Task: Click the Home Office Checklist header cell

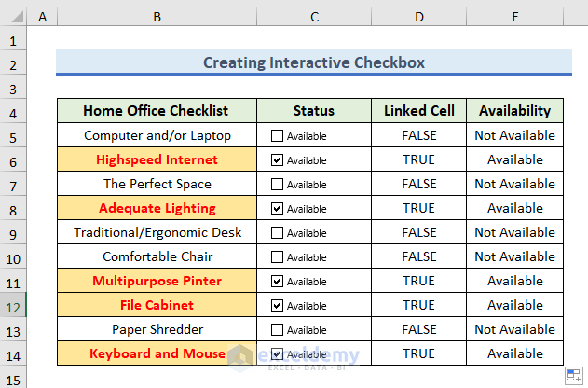Action: (157, 111)
